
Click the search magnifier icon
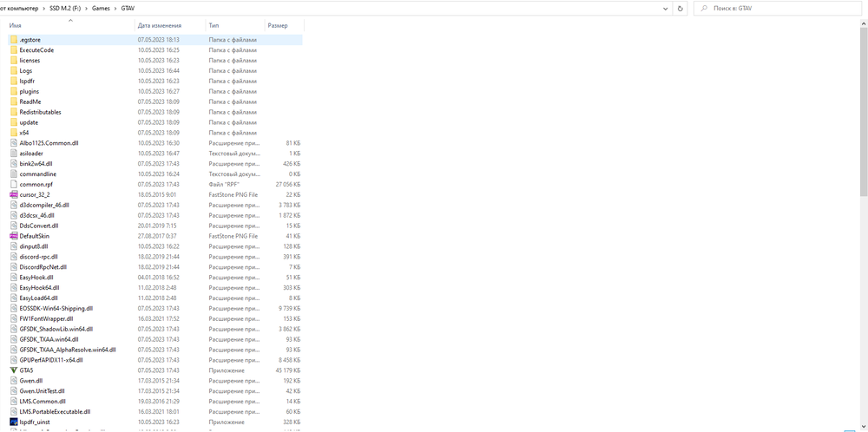tap(704, 9)
